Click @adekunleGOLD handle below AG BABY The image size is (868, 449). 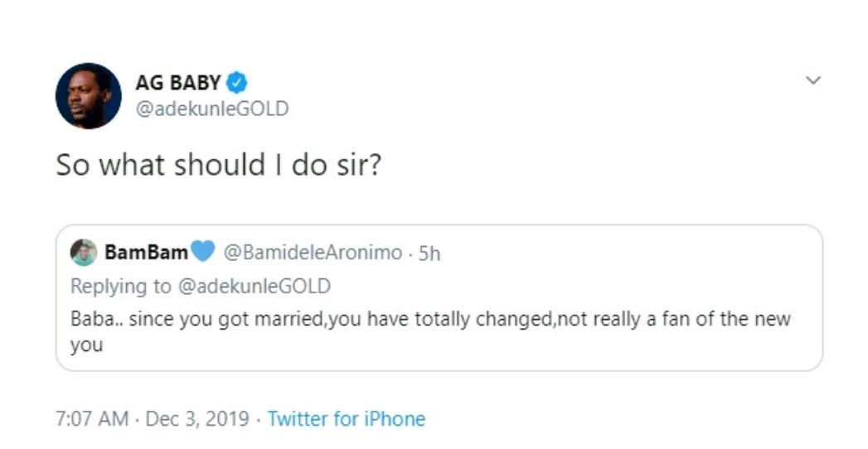click(211, 109)
